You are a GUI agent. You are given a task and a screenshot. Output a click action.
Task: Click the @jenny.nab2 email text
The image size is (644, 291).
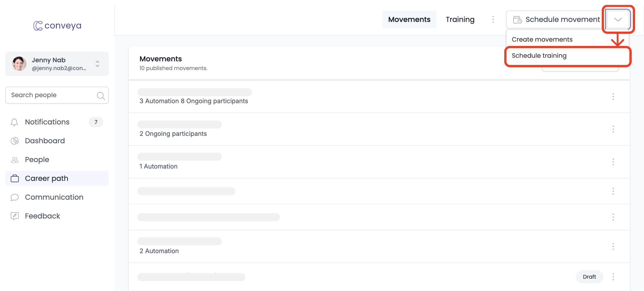coord(59,68)
